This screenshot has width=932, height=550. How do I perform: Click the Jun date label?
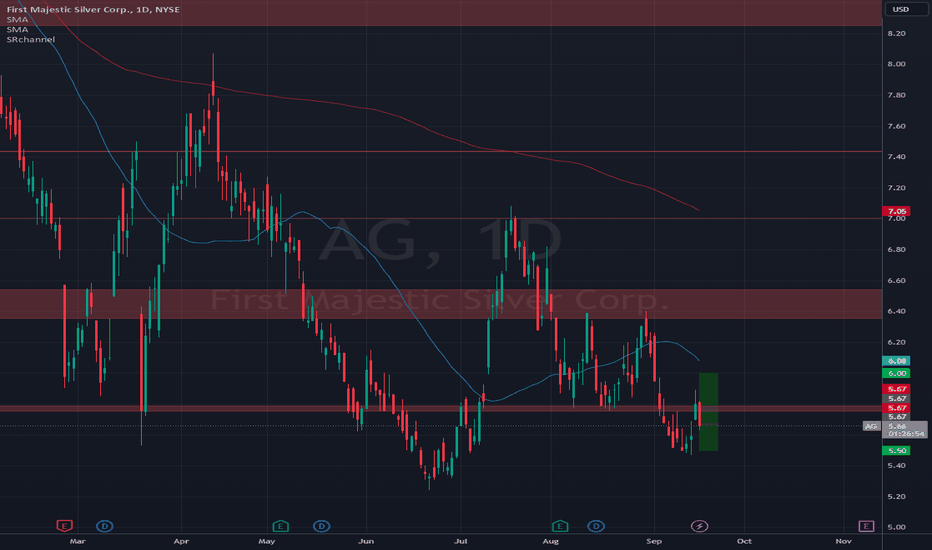pos(366,541)
